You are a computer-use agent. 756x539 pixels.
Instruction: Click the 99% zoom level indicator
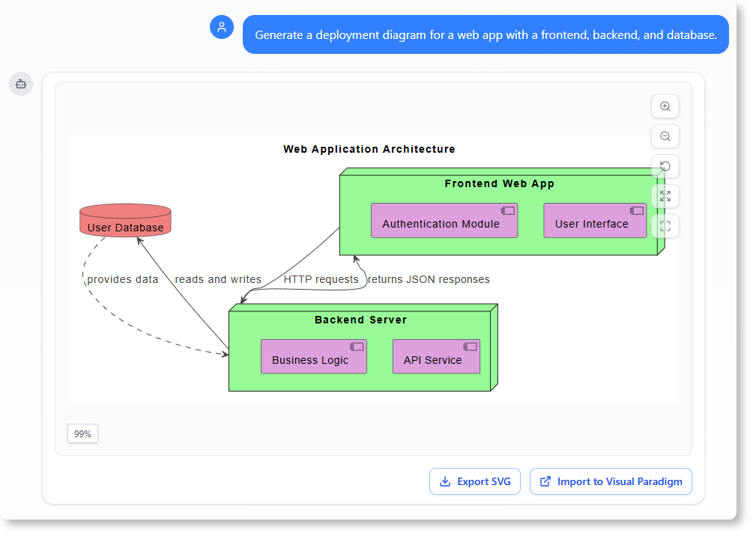click(82, 433)
